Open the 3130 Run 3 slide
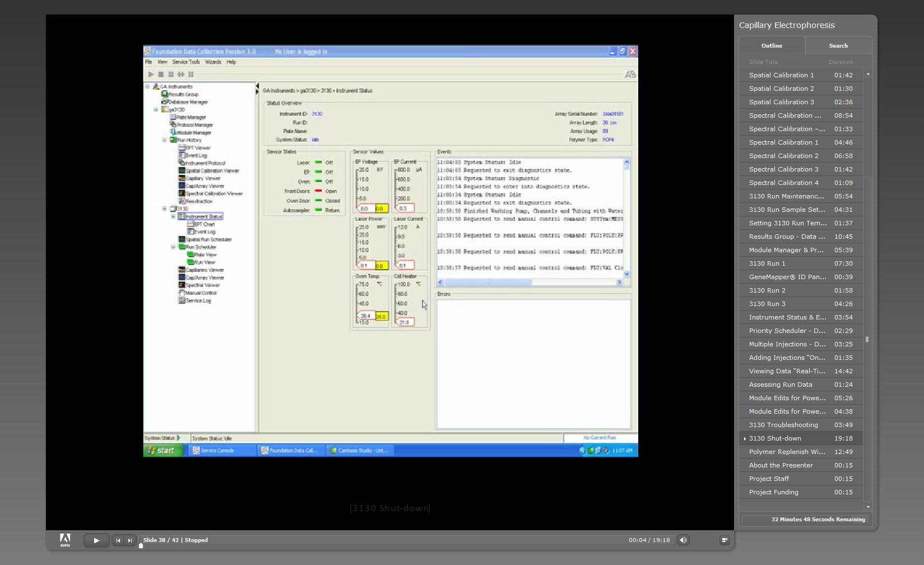The image size is (924, 565). click(x=801, y=304)
